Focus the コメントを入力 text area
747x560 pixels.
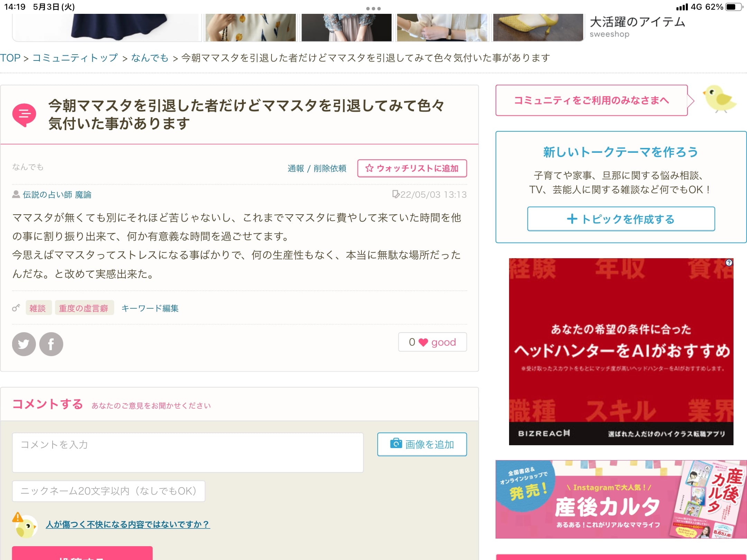point(188,452)
